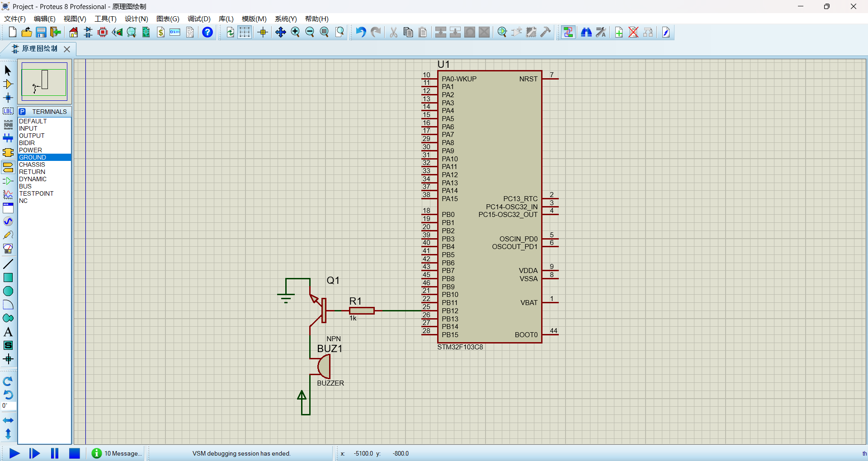Select POWER terminal in the list
This screenshot has width=868, height=461.
click(44, 150)
